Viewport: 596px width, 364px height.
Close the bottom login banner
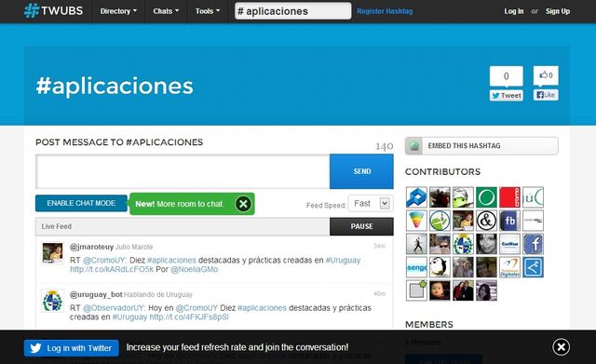[x=561, y=347]
